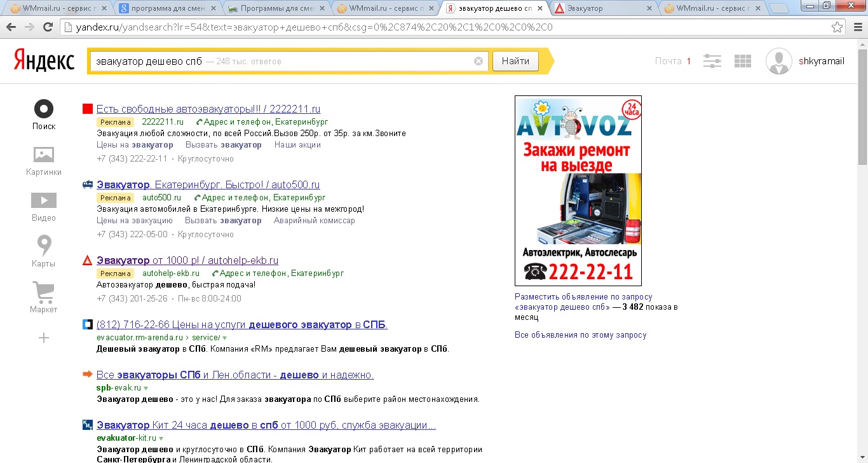Click the favicon of auto500.ru result

point(88,185)
